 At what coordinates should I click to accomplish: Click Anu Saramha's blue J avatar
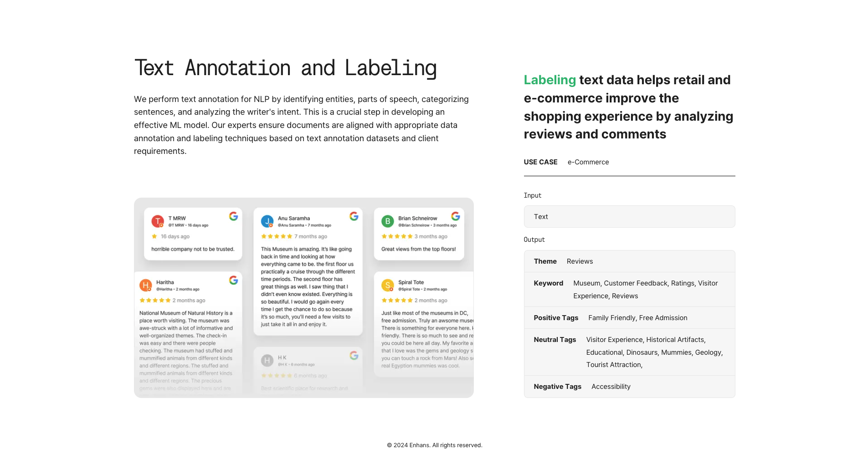267,221
